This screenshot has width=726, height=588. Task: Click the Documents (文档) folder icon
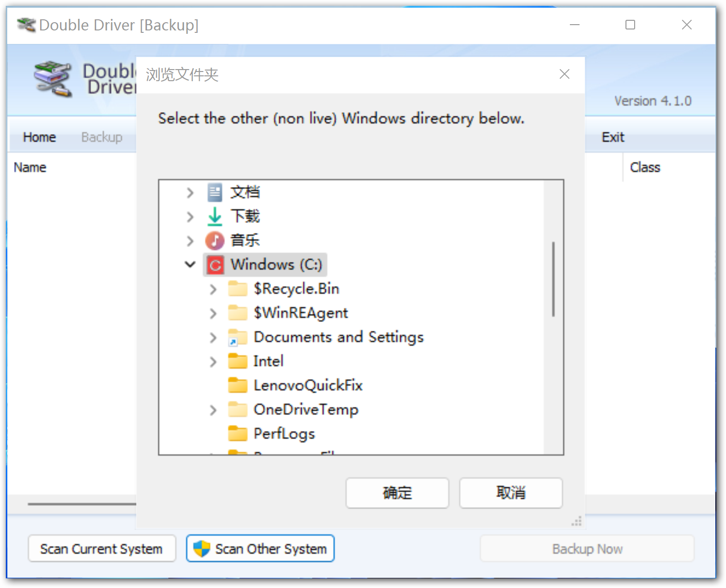pyautogui.click(x=215, y=192)
